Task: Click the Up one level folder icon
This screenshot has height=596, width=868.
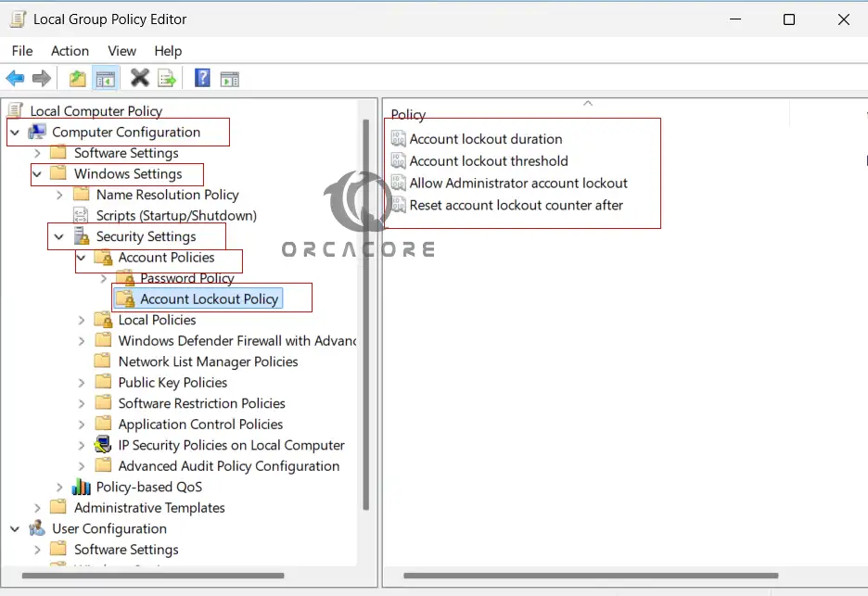Action: coord(78,79)
